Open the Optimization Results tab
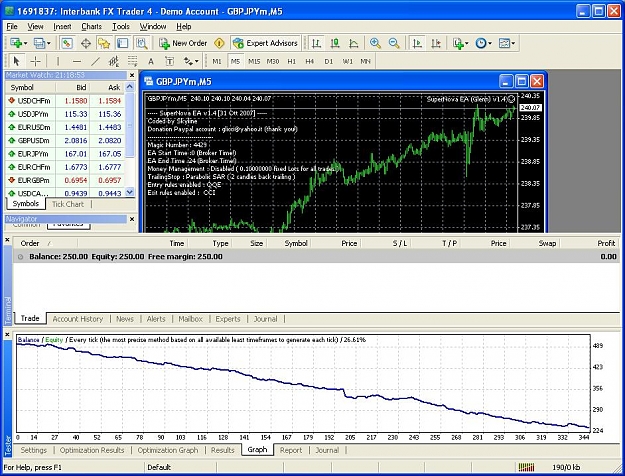Viewport: 625px width, 476px height. click(92, 450)
